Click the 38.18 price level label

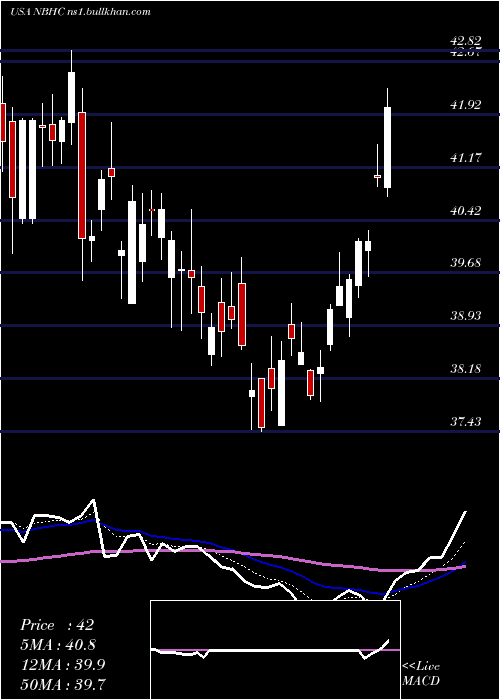click(466, 369)
